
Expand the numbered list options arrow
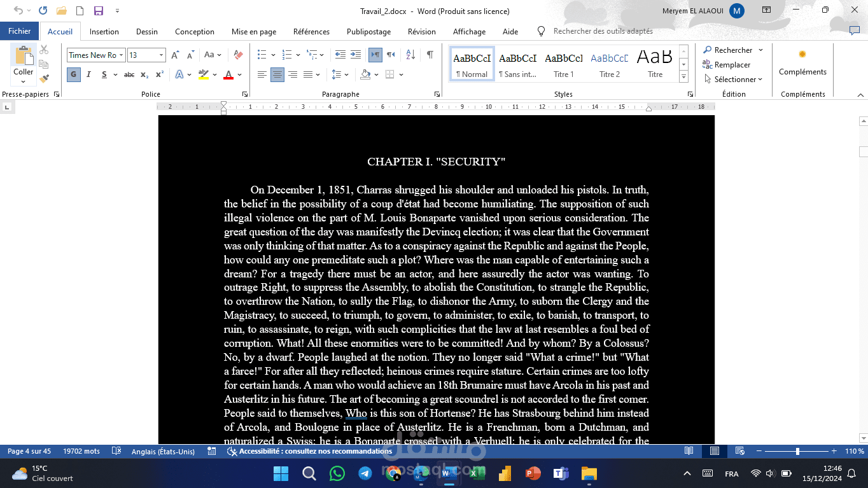(x=298, y=55)
